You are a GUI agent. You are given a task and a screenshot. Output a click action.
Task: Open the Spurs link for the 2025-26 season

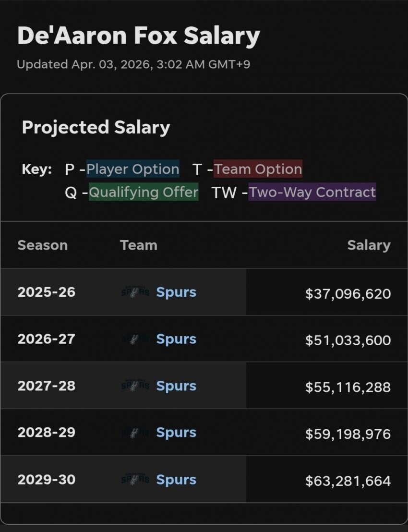176,292
